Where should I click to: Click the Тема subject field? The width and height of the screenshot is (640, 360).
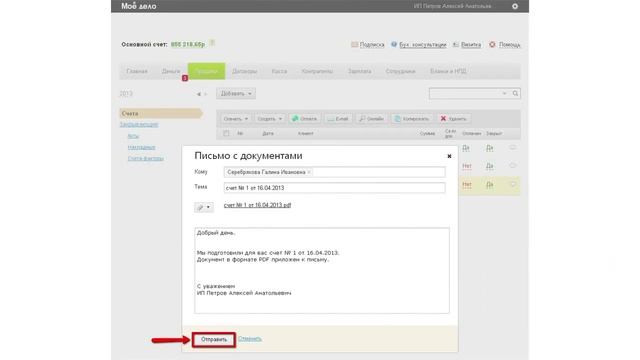[x=334, y=188]
